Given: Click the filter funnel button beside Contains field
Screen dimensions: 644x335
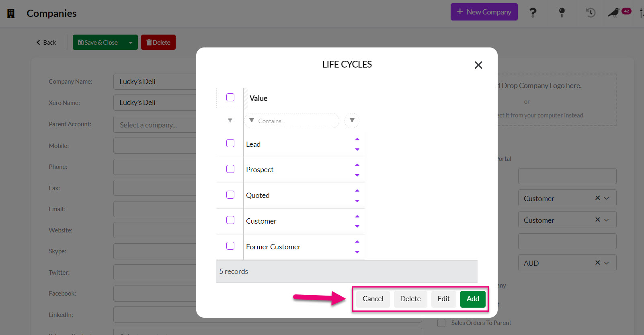Looking at the screenshot, I should coord(352,121).
